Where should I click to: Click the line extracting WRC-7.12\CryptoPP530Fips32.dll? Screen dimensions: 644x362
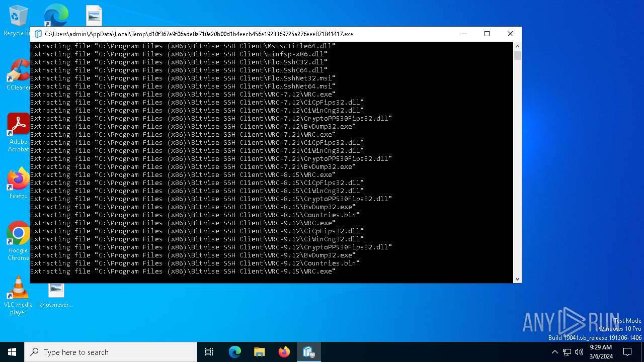pos(211,119)
